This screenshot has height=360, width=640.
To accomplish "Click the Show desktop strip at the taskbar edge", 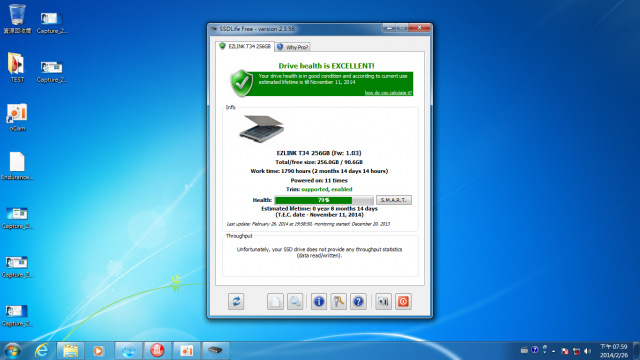I will coord(636,351).
